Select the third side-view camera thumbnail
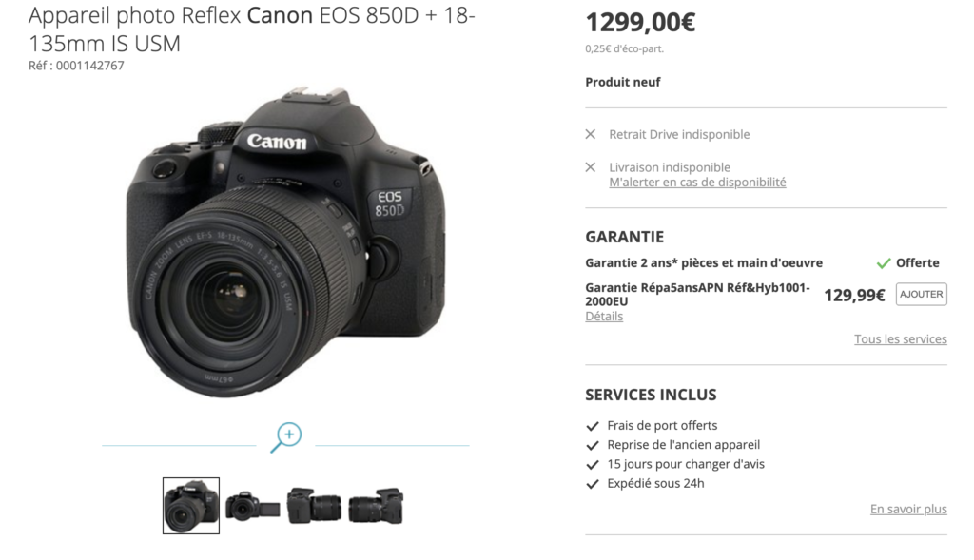The image size is (974, 560). (x=314, y=506)
